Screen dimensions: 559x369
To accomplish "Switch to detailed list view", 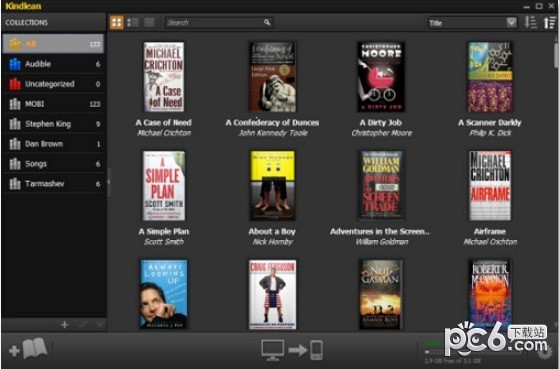I will click(133, 22).
